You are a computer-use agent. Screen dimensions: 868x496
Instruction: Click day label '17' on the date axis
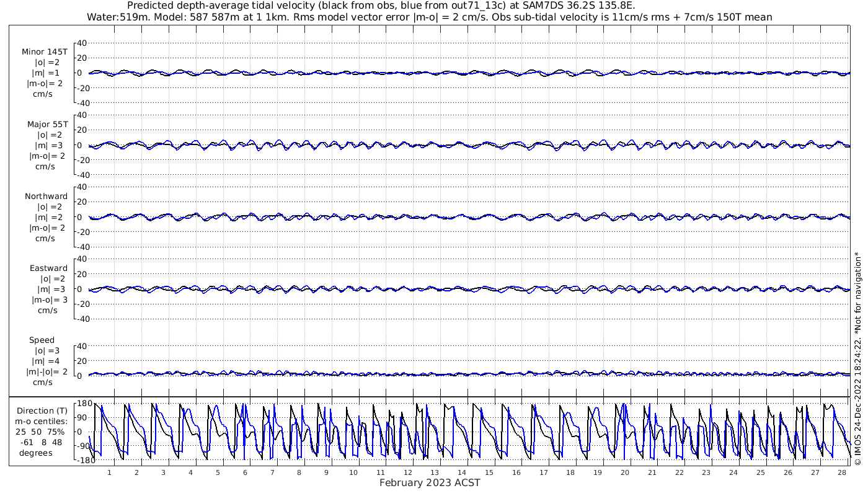tap(543, 472)
